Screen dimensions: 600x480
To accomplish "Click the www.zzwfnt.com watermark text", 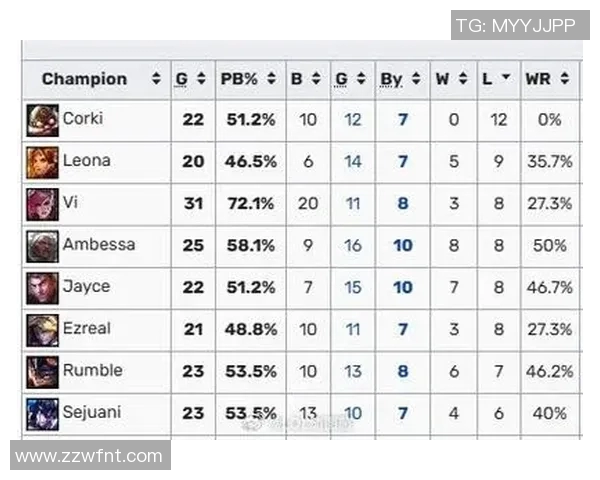I will (89, 456).
